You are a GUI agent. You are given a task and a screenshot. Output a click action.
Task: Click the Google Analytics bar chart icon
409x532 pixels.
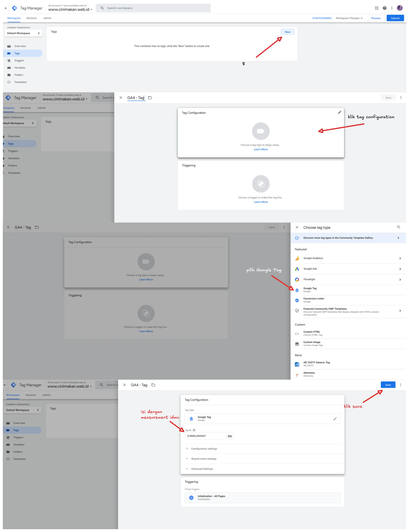click(297, 258)
